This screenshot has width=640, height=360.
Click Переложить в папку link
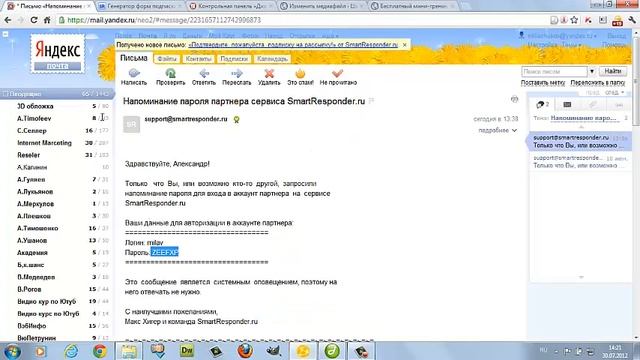pyautogui.click(x=598, y=83)
